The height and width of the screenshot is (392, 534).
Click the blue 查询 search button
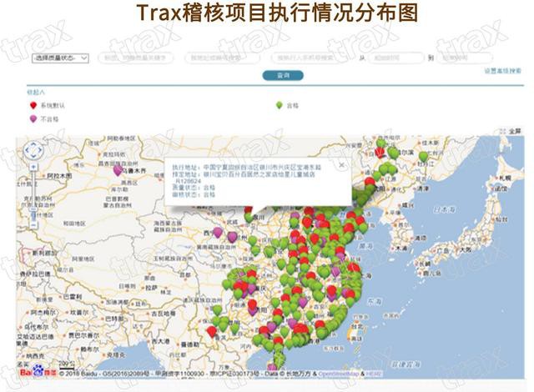tap(283, 76)
